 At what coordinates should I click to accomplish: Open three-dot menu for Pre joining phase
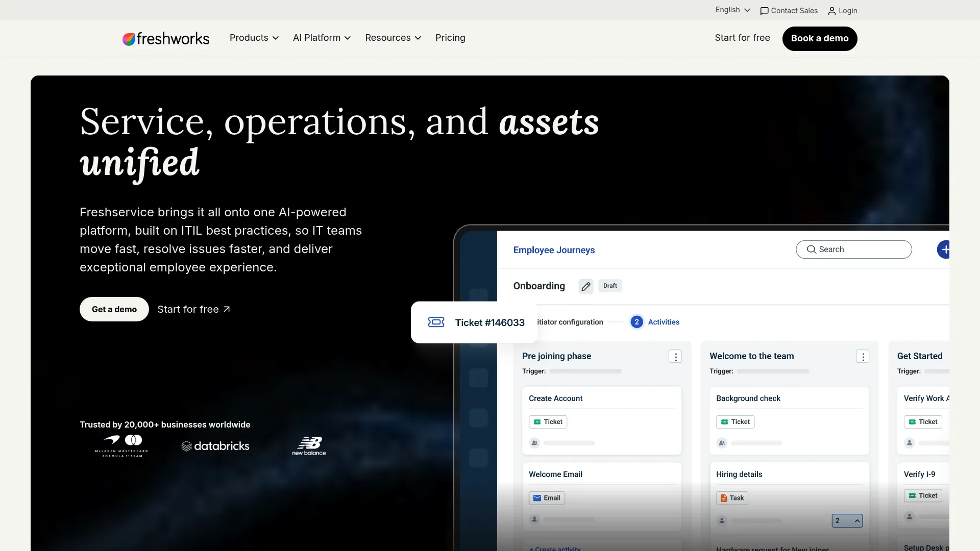[675, 357]
